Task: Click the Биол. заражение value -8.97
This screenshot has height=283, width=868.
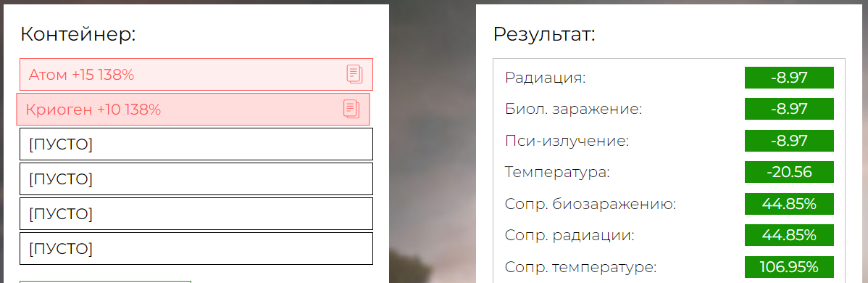Action: click(x=789, y=110)
